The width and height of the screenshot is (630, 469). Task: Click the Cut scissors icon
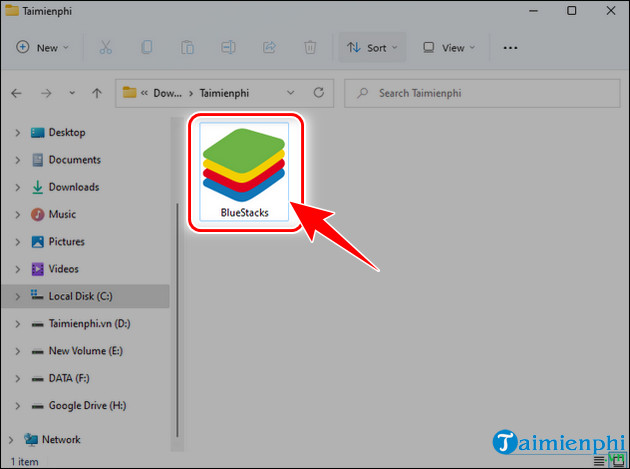coord(105,47)
